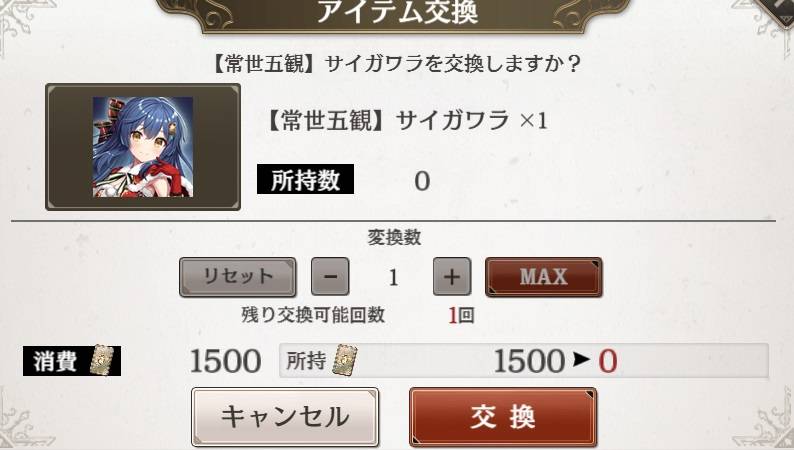Click the アイテム交換 title banner
The width and height of the screenshot is (794, 450).
point(396,14)
